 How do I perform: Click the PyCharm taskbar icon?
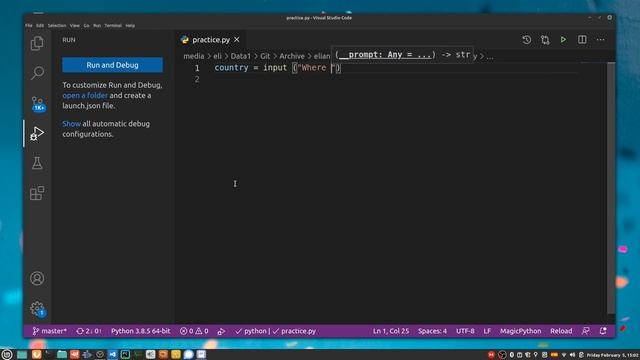point(125,354)
